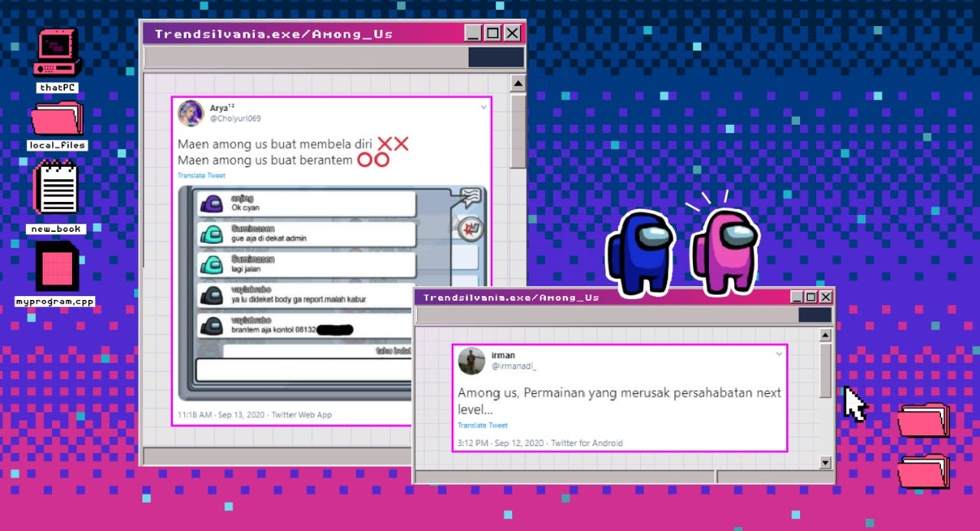Click the small window title bar text
This screenshot has height=531, width=980.
pyautogui.click(x=511, y=297)
